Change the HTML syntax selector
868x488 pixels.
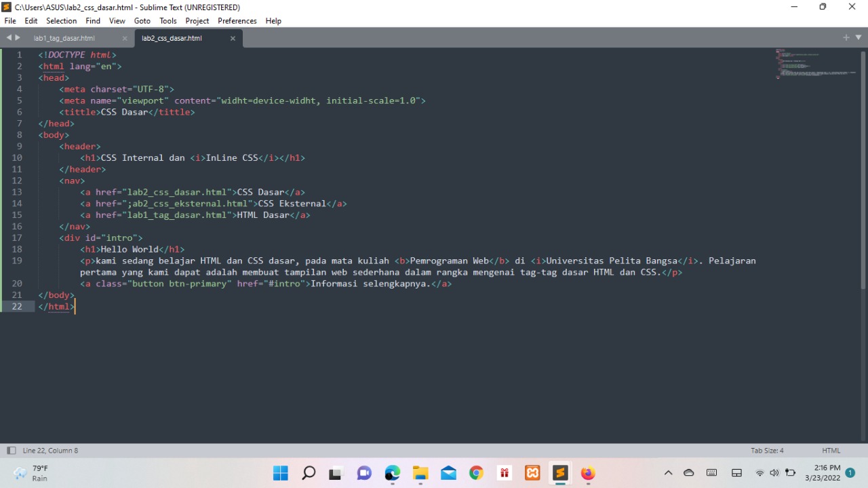pos(831,451)
